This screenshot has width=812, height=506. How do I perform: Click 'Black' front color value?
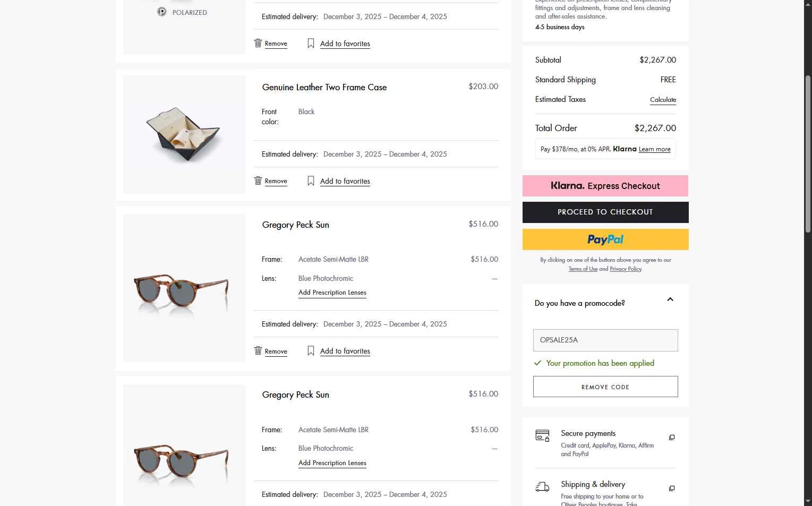pos(306,112)
